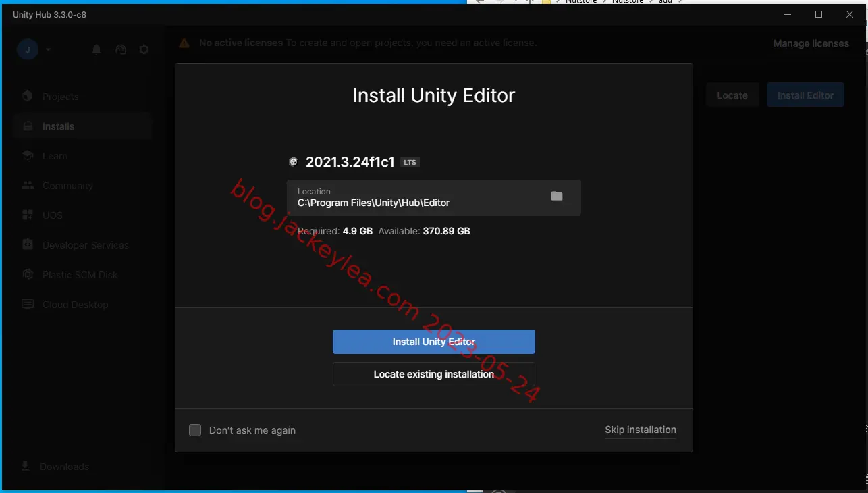Click the Cloud Desktop monitor icon
The image size is (868, 493).
click(x=28, y=304)
